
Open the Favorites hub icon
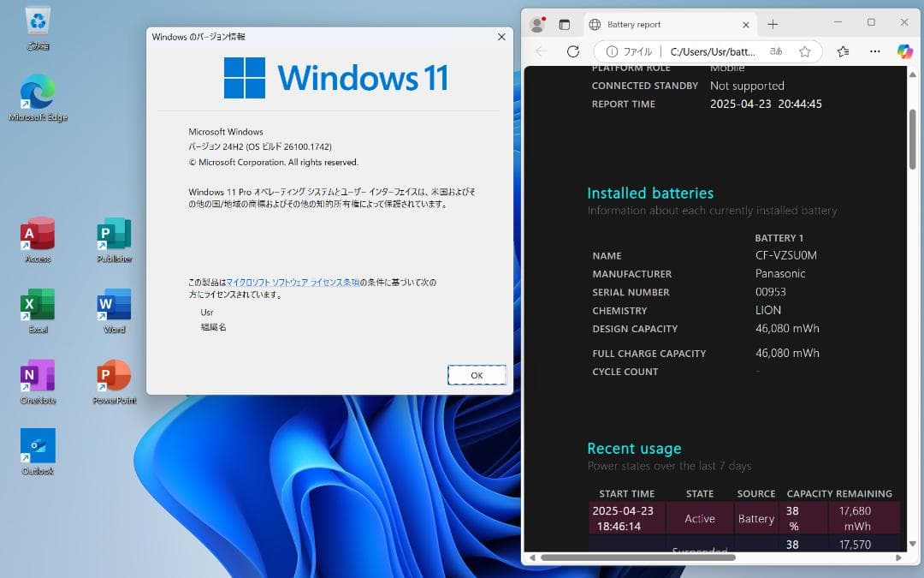(842, 51)
